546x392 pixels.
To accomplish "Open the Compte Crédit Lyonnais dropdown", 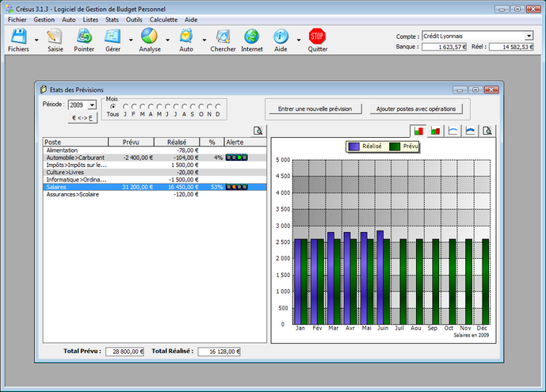I will click(x=529, y=36).
